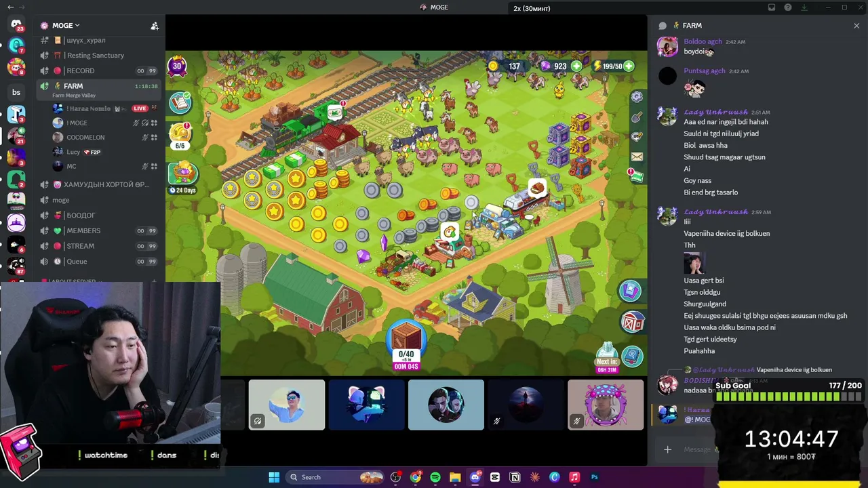
Task: Open the red crate shop icon
Action: tap(633, 323)
